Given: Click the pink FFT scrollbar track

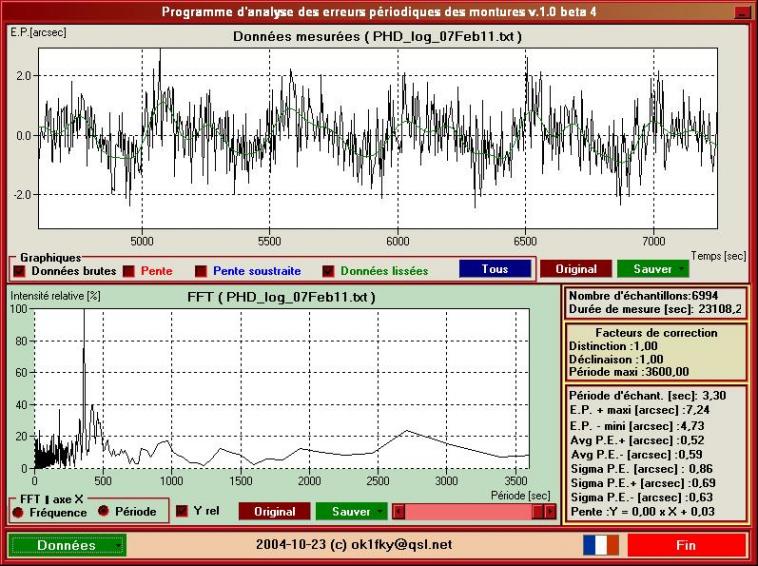Looking at the screenshot, I should (x=468, y=511).
